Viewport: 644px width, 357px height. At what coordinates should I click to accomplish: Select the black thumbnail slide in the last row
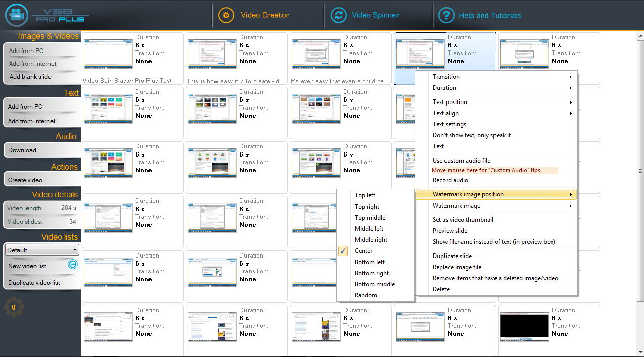pyautogui.click(x=549, y=331)
